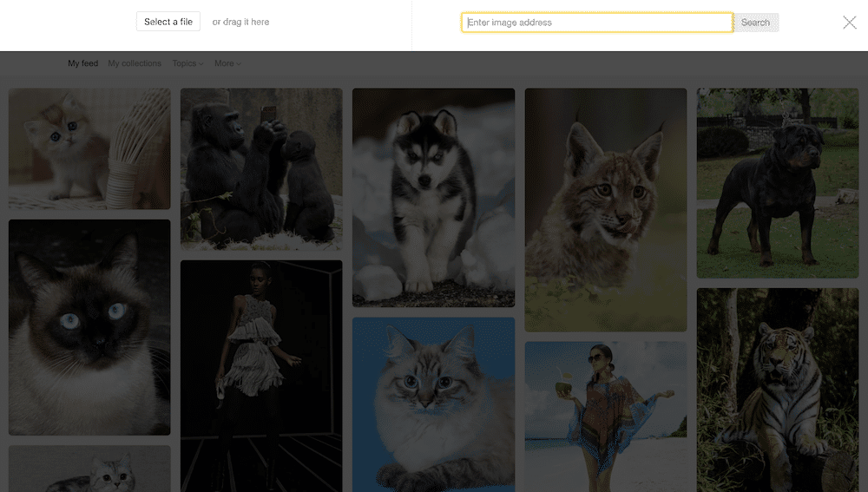The image size is (868, 492).
Task: Open the lynx photo
Action: [606, 210]
